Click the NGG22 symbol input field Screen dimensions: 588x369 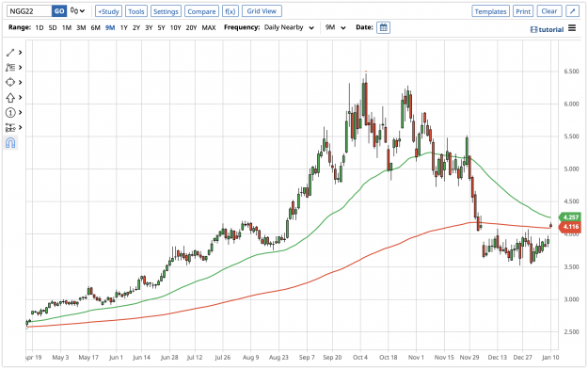pyautogui.click(x=29, y=11)
